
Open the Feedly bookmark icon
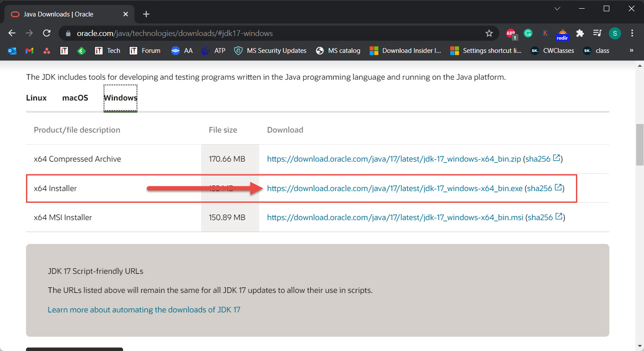[x=81, y=51]
